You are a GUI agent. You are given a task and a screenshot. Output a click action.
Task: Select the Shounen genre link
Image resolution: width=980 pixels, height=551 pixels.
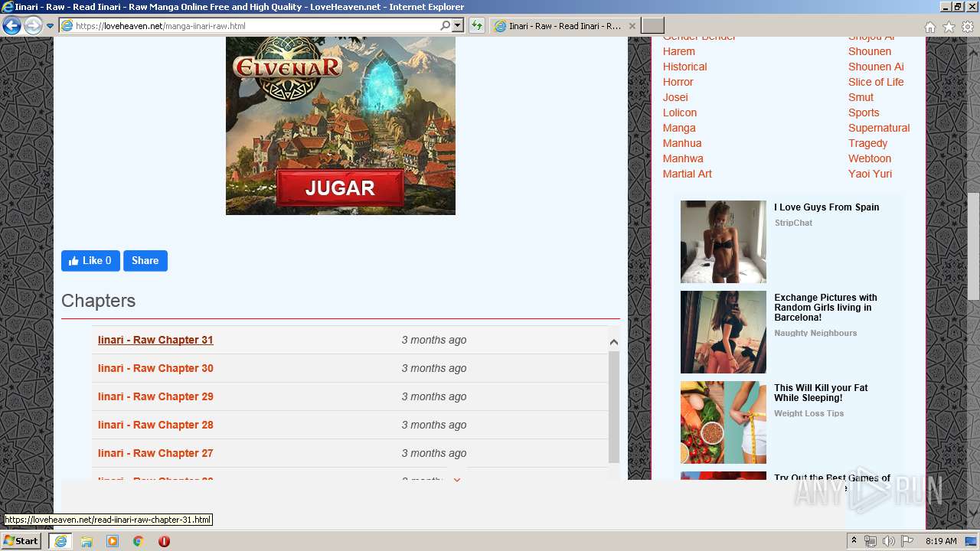coord(870,51)
